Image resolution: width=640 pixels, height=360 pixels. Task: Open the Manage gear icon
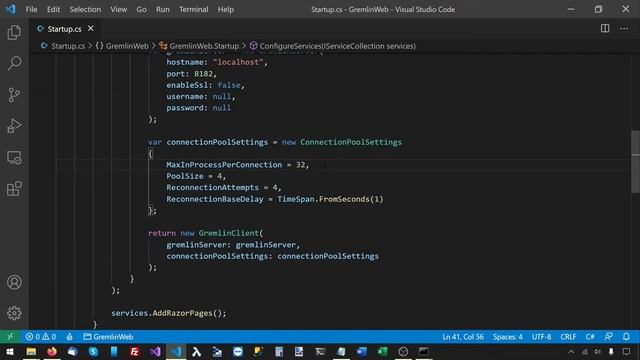(14, 313)
